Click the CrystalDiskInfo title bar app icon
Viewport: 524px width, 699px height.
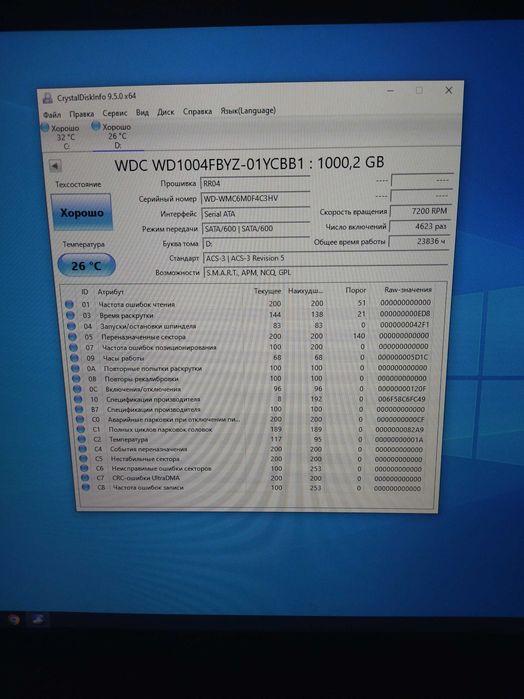coord(47,99)
